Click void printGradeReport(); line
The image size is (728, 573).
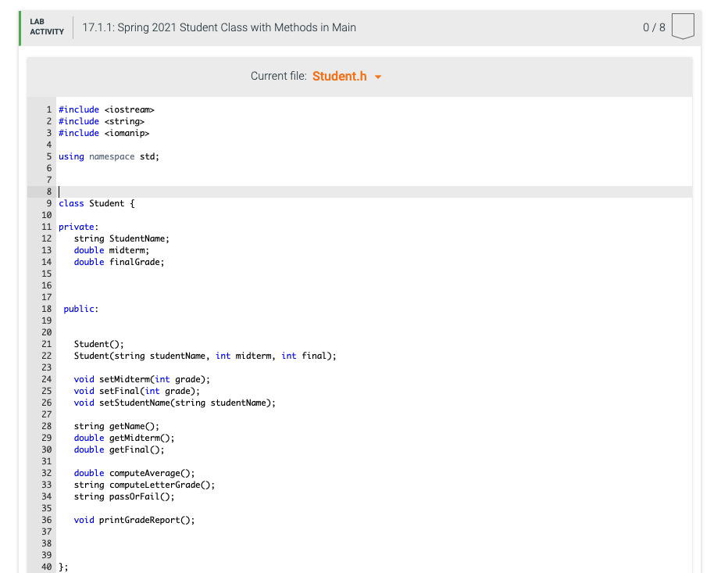pyautogui.click(x=134, y=520)
